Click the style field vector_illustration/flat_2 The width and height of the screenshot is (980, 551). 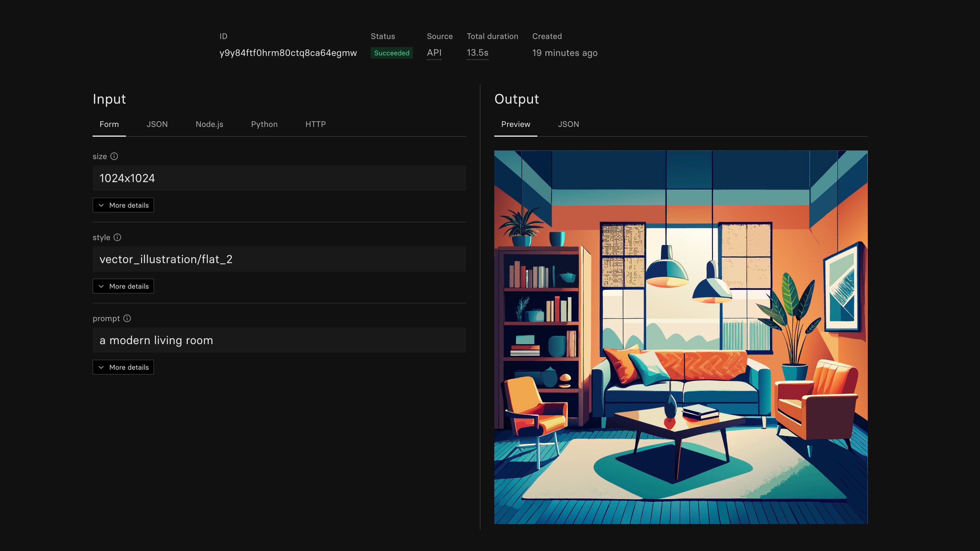[x=279, y=259]
